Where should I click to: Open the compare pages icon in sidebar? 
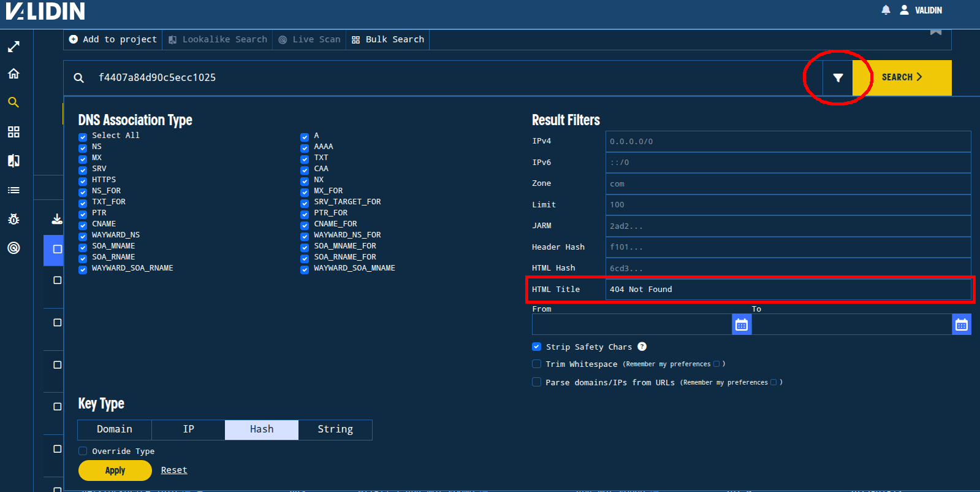coord(13,161)
